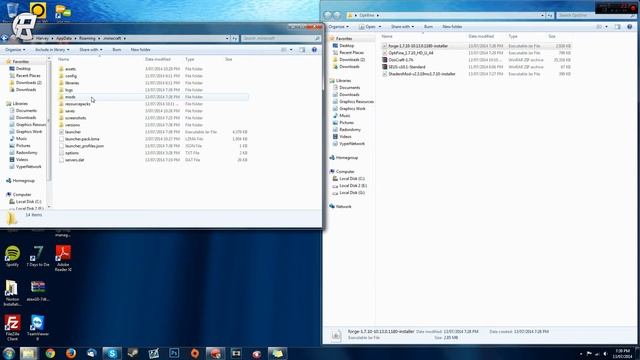Open Graphics Work in OptiFine sidebar
This screenshot has height=360, width=640.
[x=352, y=109]
